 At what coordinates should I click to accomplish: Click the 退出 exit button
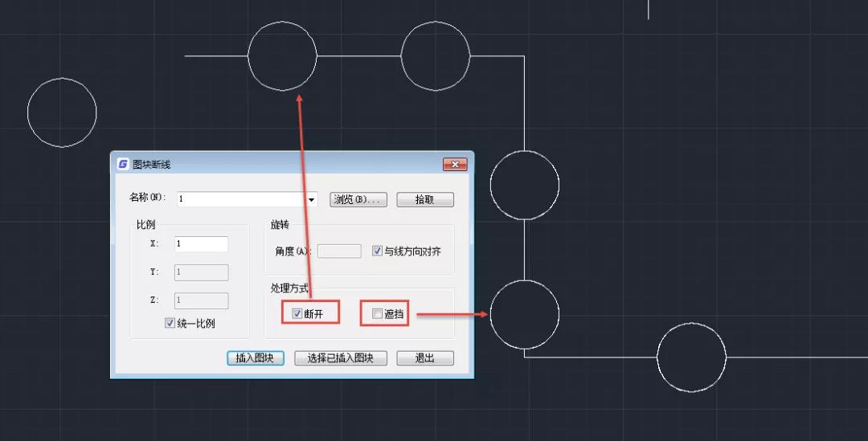point(425,358)
